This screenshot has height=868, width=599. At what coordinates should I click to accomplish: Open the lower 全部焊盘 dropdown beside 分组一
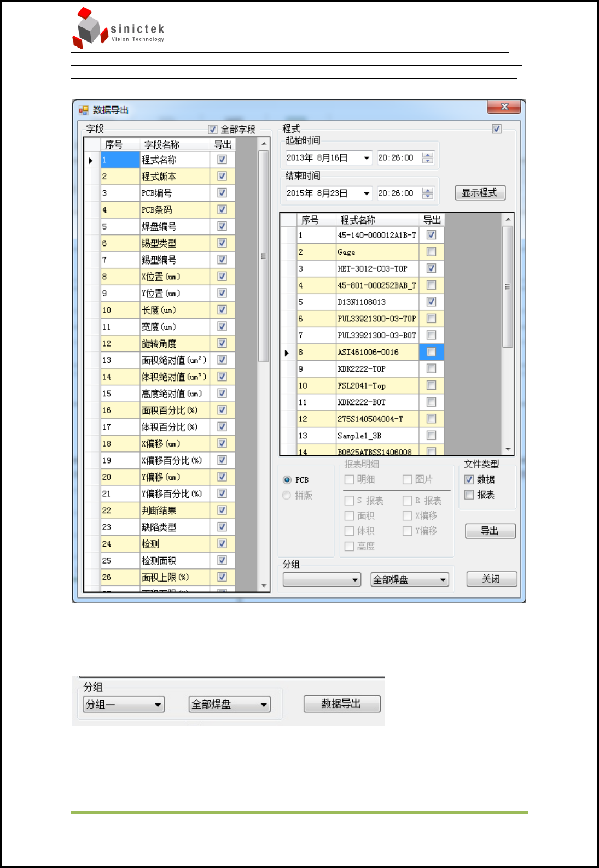coord(229,705)
